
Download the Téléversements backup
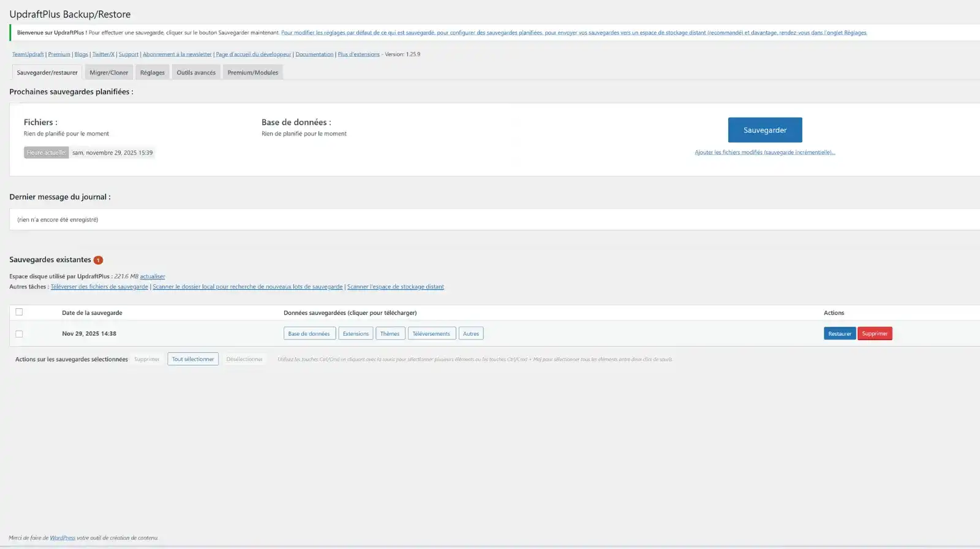[431, 334]
